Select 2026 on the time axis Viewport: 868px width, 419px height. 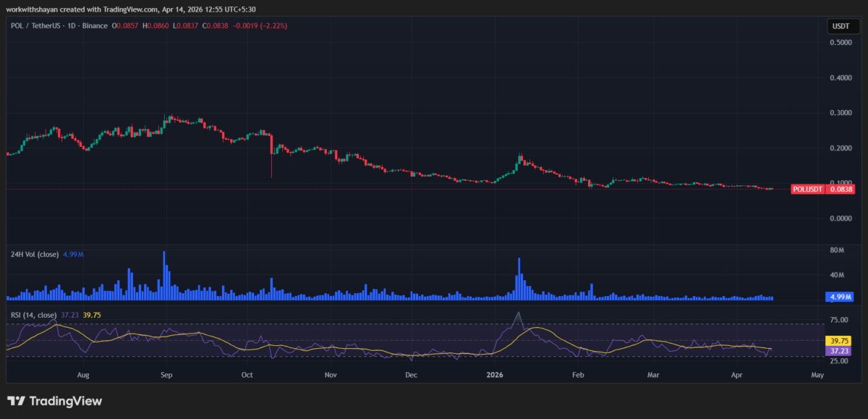(x=495, y=375)
